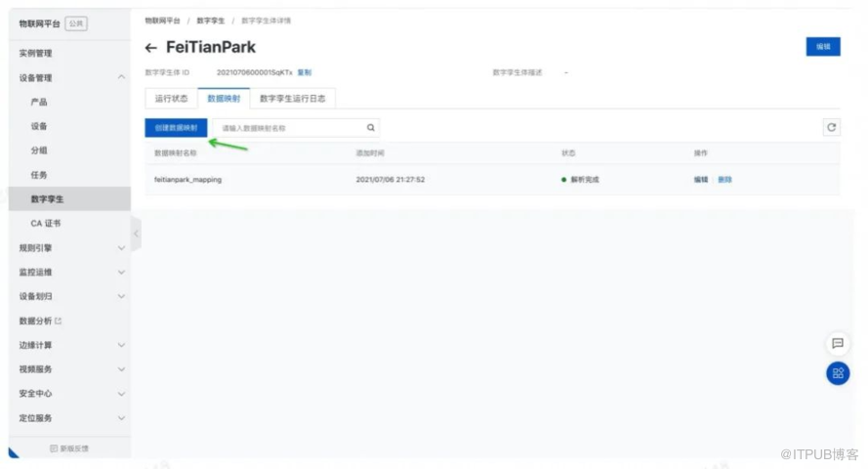Click the 状态 column header

568,152
